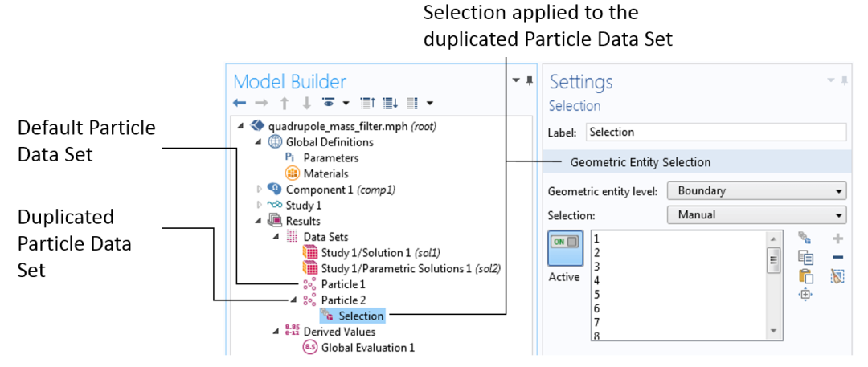Click the Global Definitions globe icon
868x367 pixels.
coord(275,141)
